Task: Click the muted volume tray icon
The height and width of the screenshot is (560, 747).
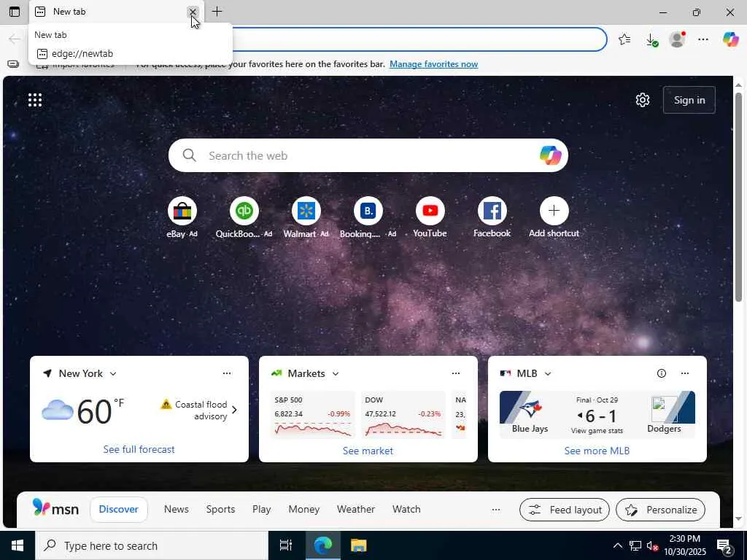Action: pyautogui.click(x=651, y=545)
